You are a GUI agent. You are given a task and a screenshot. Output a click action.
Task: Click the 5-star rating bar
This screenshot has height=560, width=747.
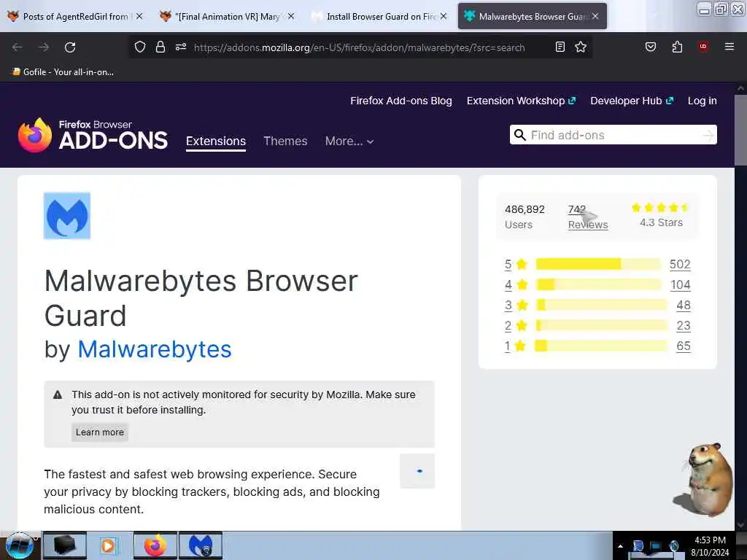tap(598, 264)
